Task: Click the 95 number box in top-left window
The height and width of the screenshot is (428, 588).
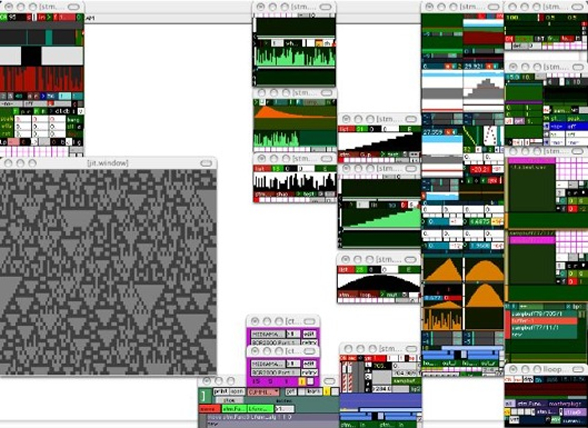Action: pos(17,17)
